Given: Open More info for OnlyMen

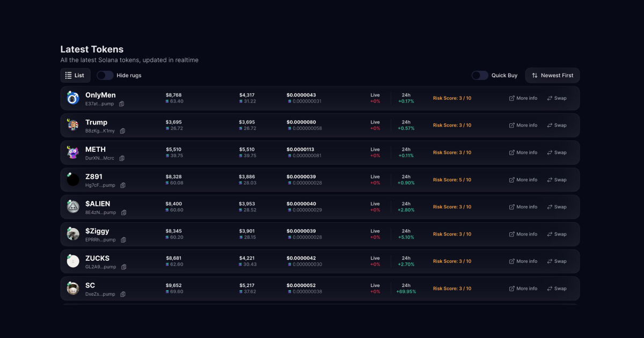Looking at the screenshot, I should (x=523, y=98).
